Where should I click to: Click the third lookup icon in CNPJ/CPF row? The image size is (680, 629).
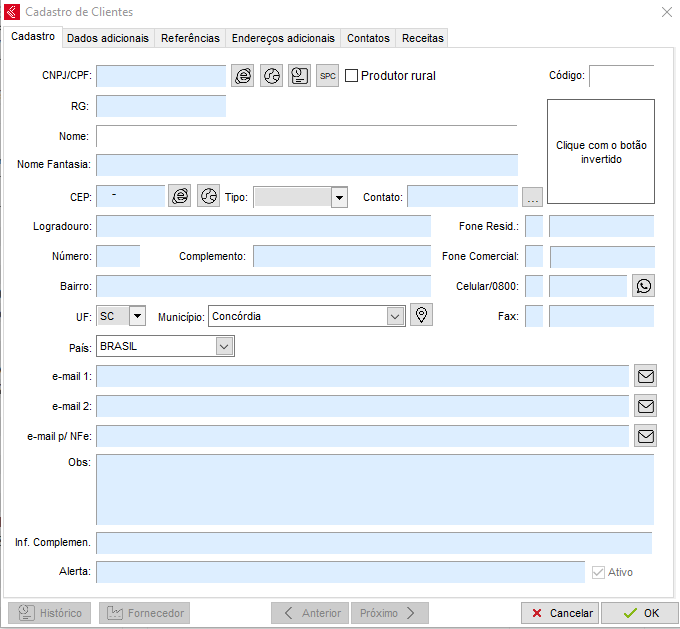click(300, 76)
